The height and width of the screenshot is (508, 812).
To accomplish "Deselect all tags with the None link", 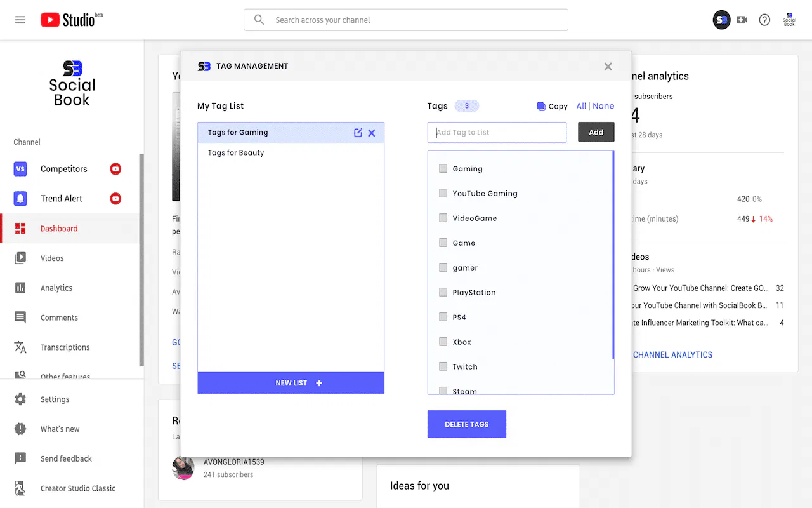I will pos(603,106).
